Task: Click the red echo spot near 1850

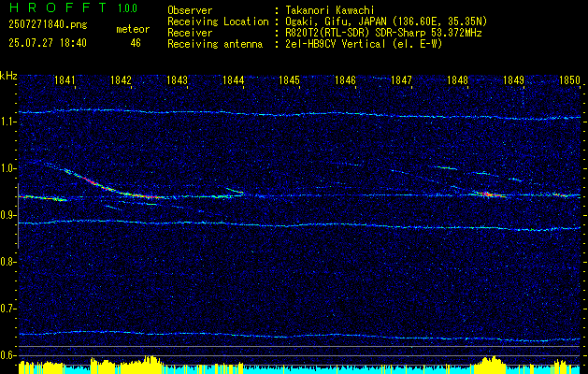Action: (x=562, y=194)
